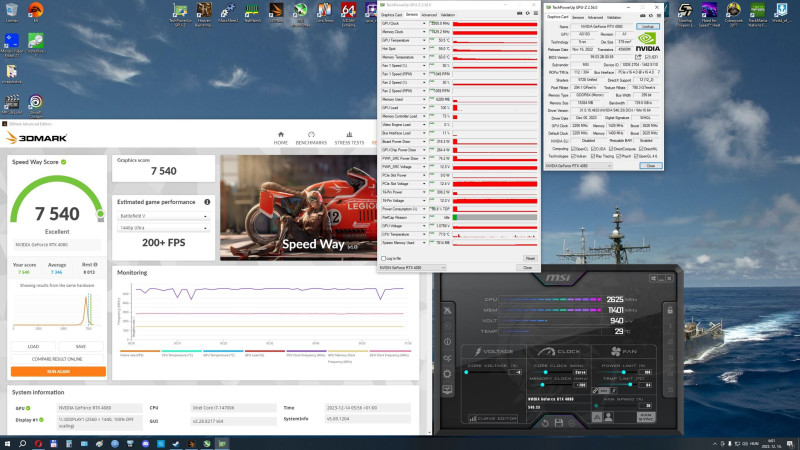Toggle the Ray Tracing checkbox in GPU-Z

593,156
